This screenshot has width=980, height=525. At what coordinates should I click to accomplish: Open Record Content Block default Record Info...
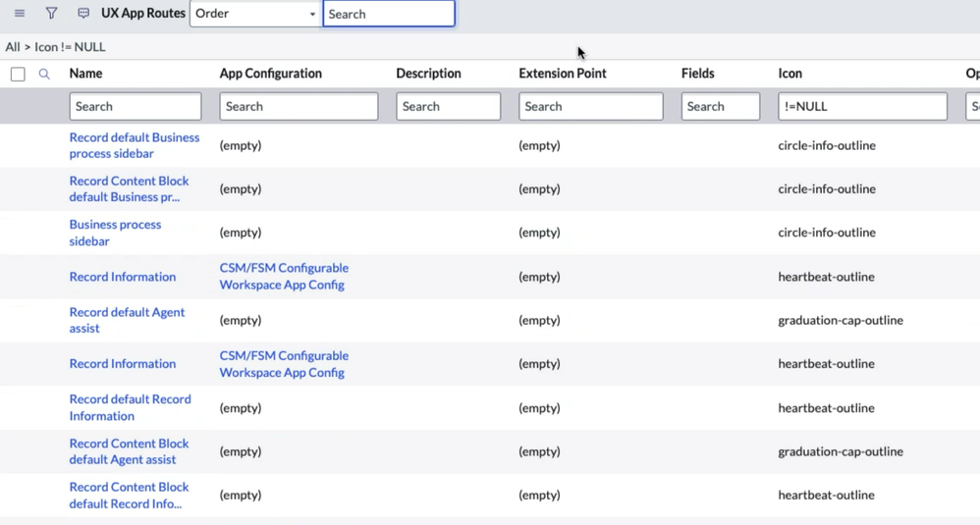pyautogui.click(x=129, y=495)
